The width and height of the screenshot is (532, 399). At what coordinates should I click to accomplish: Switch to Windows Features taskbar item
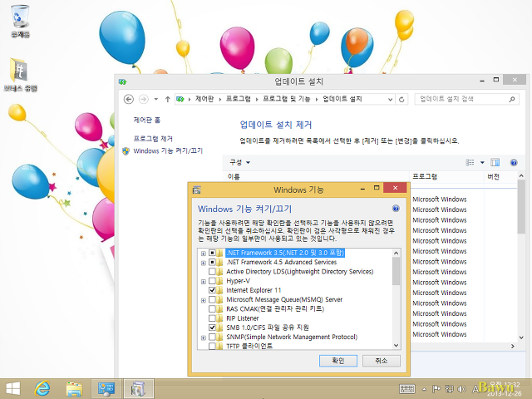[139, 388]
